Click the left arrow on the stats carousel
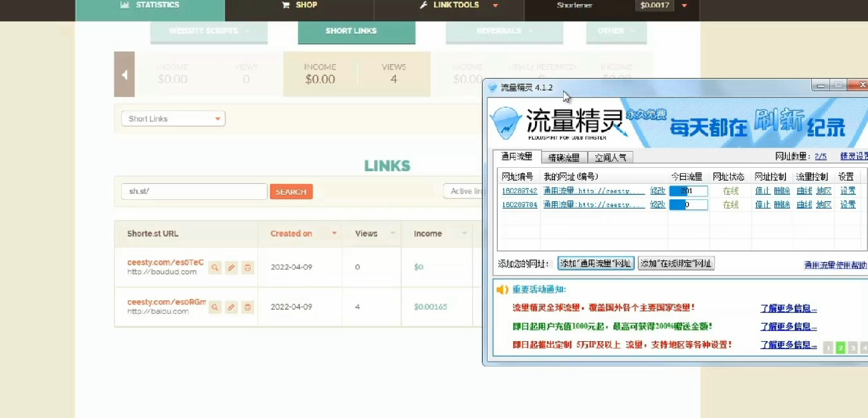 pyautogui.click(x=124, y=74)
